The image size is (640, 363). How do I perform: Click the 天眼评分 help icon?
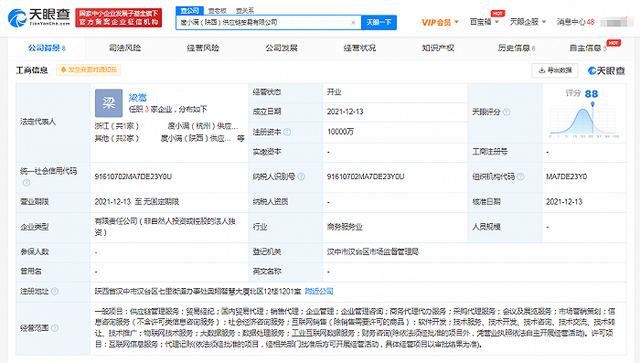(507, 112)
